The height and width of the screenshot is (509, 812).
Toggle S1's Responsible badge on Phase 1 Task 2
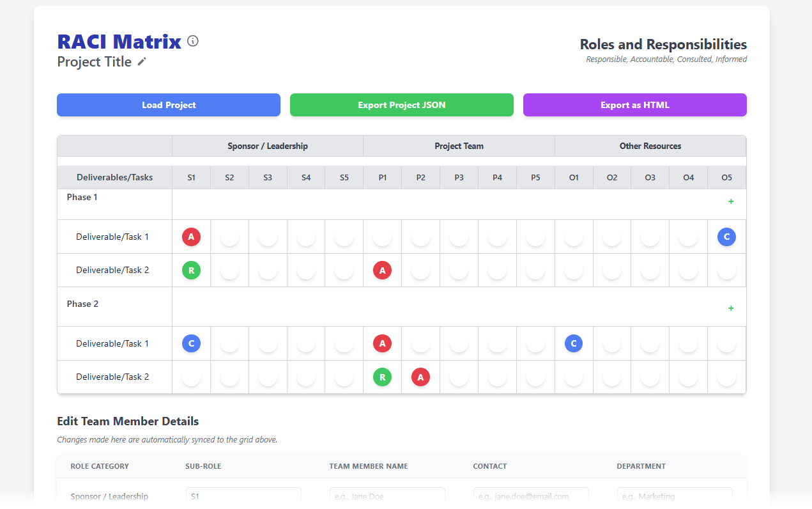(191, 270)
